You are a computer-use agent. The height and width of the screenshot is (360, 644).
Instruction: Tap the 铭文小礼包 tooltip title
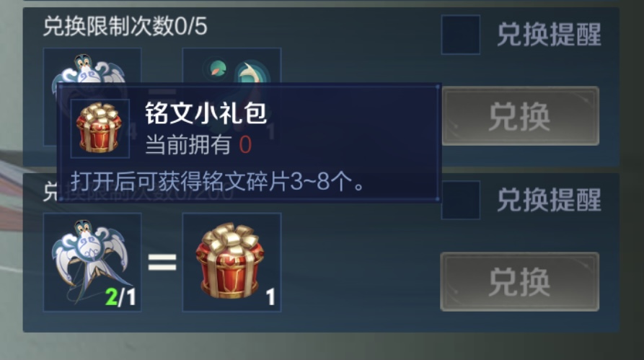tap(206, 113)
